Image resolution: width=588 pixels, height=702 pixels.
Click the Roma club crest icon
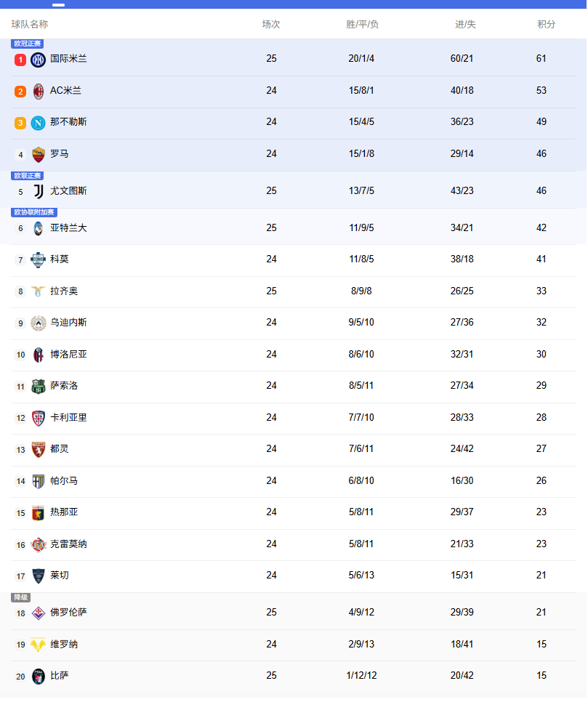point(39,155)
